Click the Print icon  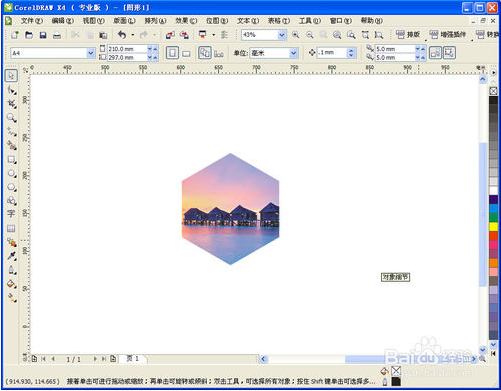57,35
